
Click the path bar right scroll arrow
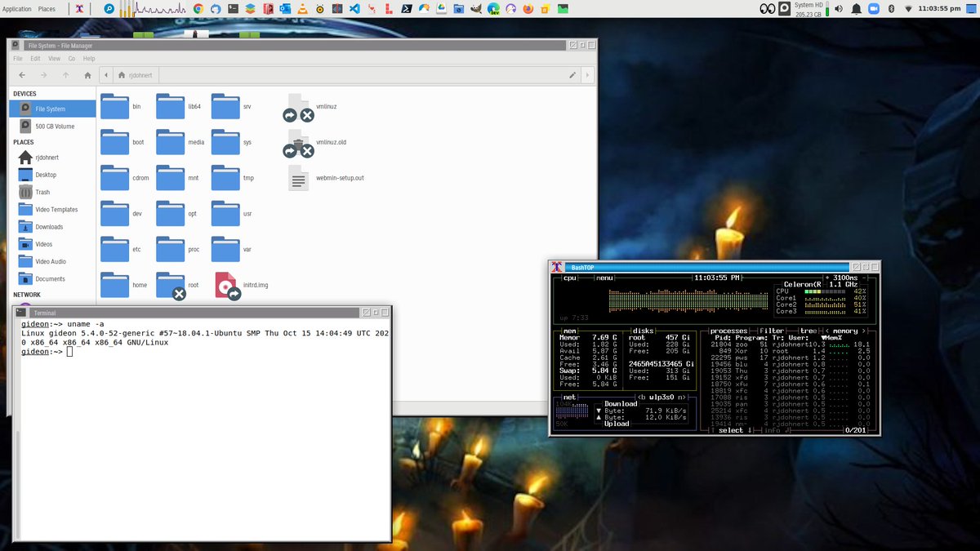[586, 74]
